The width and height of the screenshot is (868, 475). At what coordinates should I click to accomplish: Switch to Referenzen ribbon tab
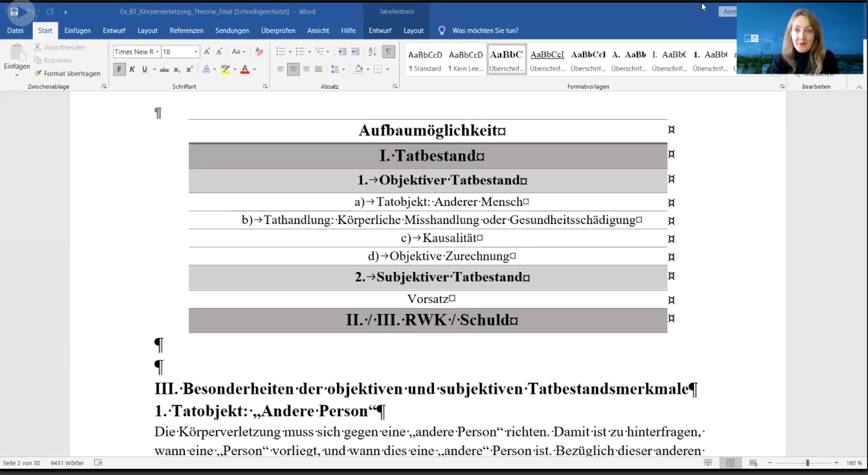point(186,31)
